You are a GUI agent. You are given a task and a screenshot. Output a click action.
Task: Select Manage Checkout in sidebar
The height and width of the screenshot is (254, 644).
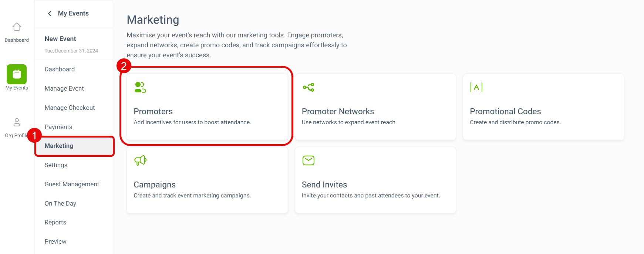pos(70,108)
